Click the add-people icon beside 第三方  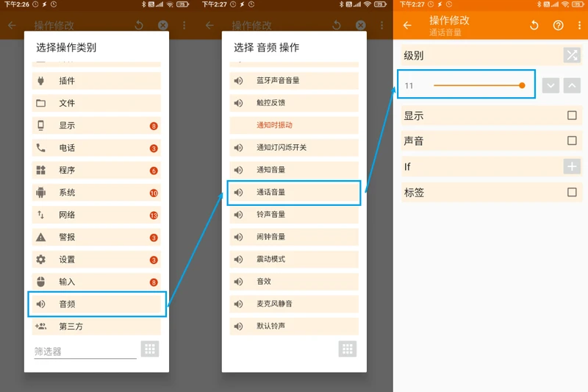click(x=41, y=327)
